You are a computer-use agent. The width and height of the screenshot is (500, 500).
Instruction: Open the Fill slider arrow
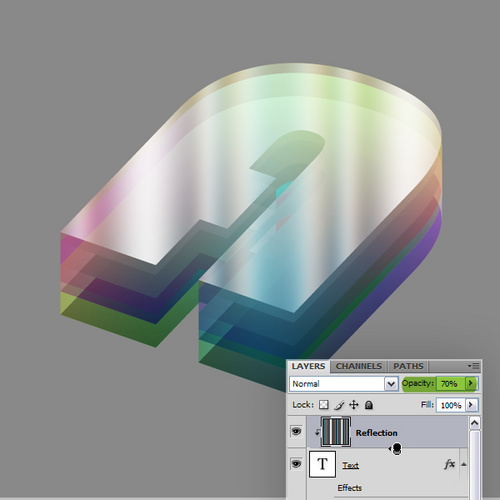pos(471,405)
